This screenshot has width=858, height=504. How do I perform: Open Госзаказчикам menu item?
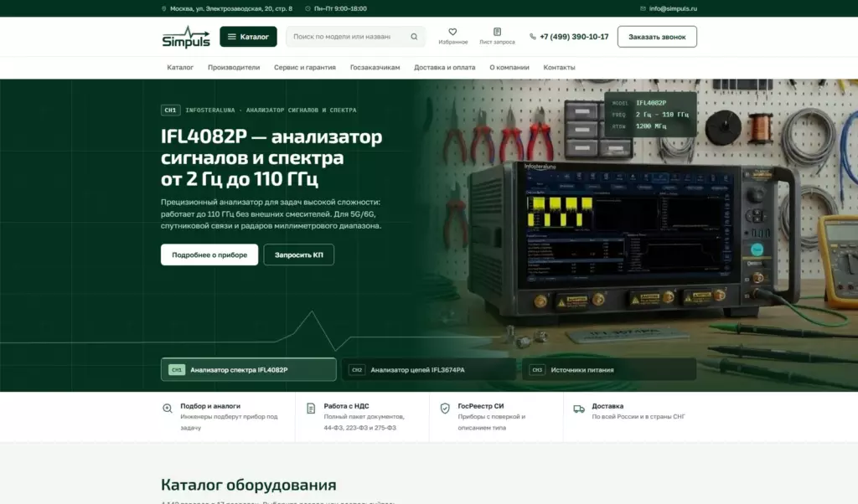375,67
